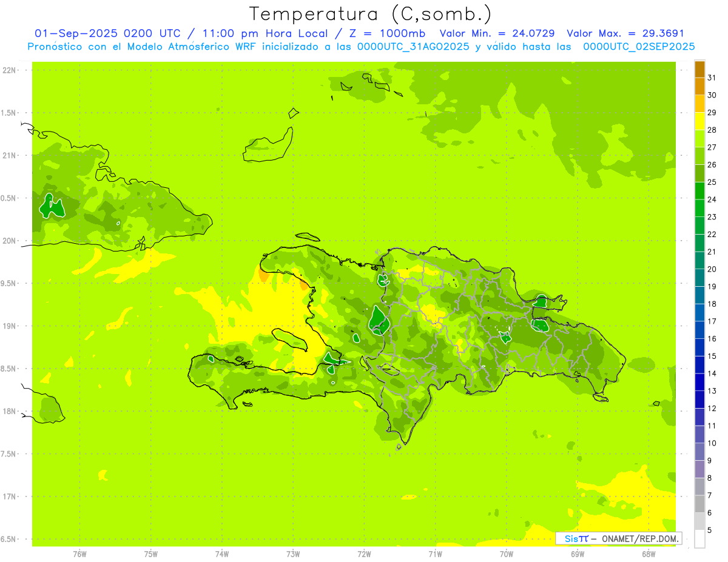Click the "70W" longitude axis label
The image size is (728, 562).
coord(507,554)
